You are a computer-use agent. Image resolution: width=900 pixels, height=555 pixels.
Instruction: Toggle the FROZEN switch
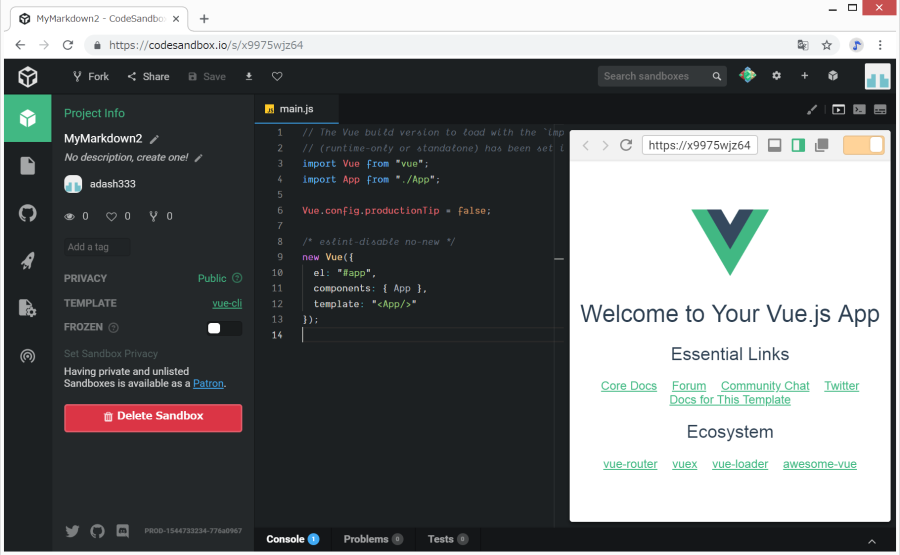pyautogui.click(x=224, y=328)
